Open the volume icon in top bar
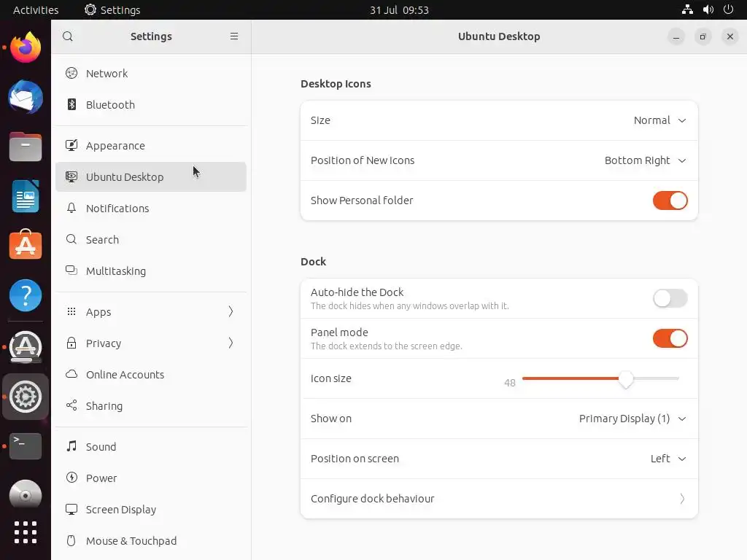 (708, 9)
